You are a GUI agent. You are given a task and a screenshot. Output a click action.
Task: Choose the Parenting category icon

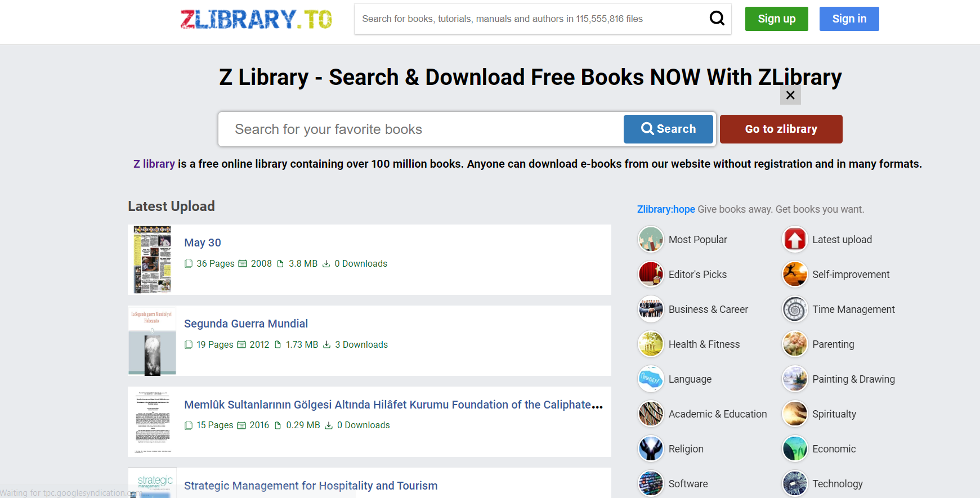tap(795, 344)
